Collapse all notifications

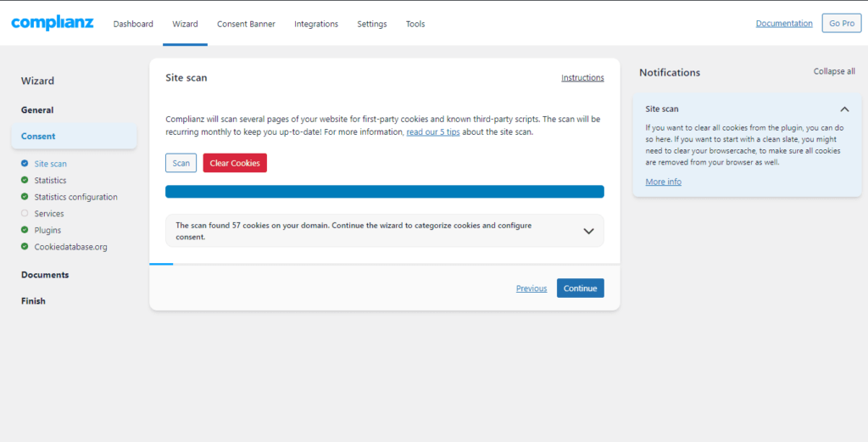(834, 72)
